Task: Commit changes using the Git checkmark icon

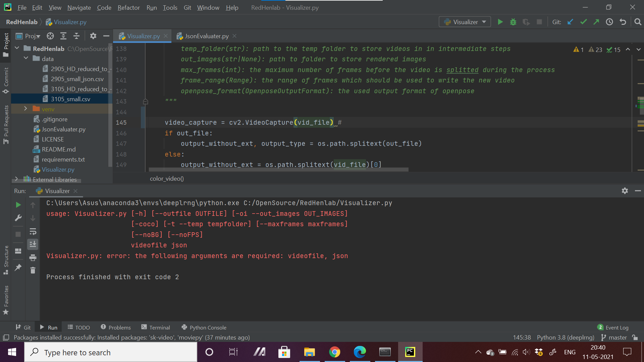Action: (x=583, y=22)
